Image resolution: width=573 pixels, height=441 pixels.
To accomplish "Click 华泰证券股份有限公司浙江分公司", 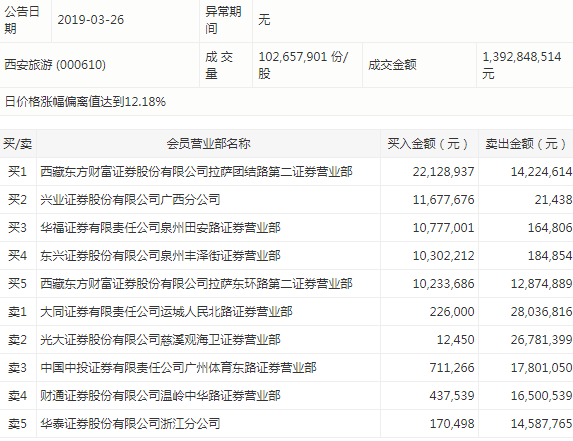I will 130,424.
